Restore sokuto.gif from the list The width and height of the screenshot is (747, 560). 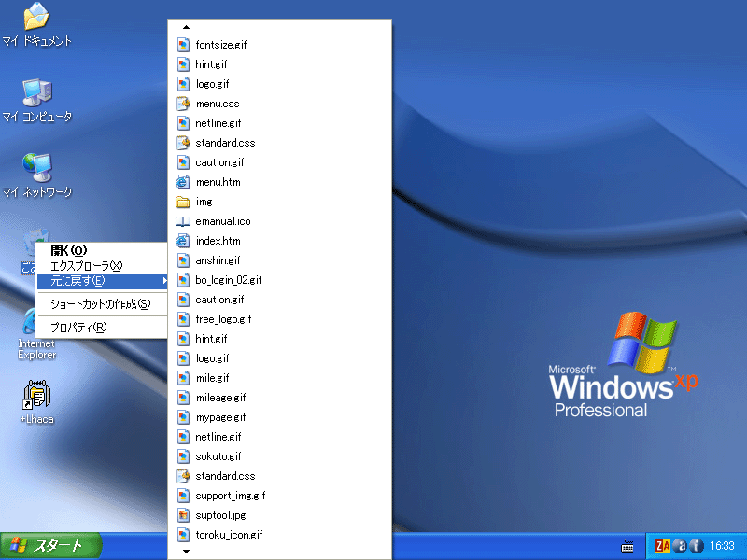pyautogui.click(x=279, y=456)
